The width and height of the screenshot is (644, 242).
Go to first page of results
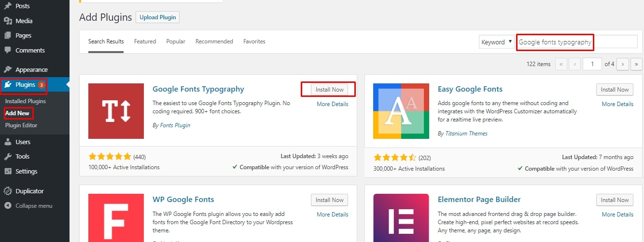tap(561, 64)
